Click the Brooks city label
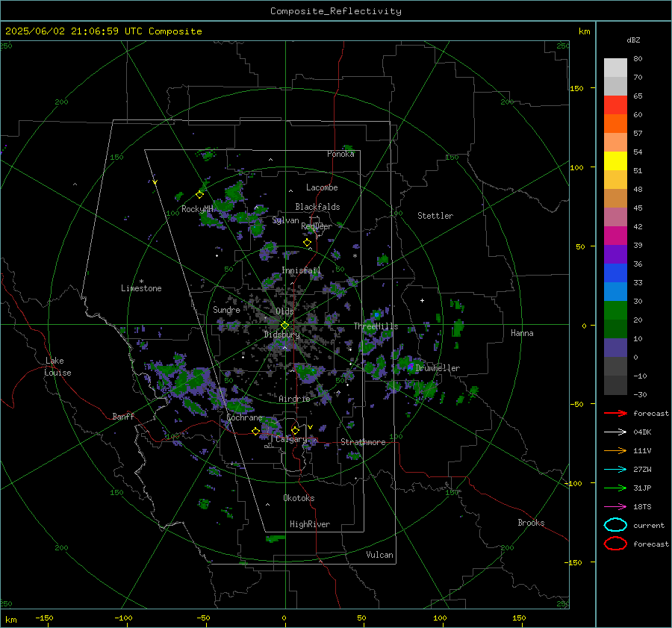Screen dimensions: 672x628 click(531, 523)
